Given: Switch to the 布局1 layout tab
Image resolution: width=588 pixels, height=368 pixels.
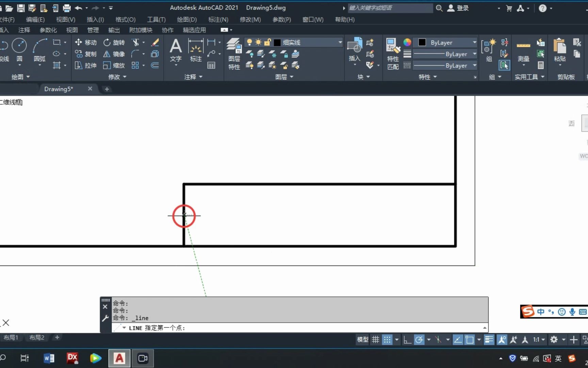Looking at the screenshot, I should coord(11,337).
